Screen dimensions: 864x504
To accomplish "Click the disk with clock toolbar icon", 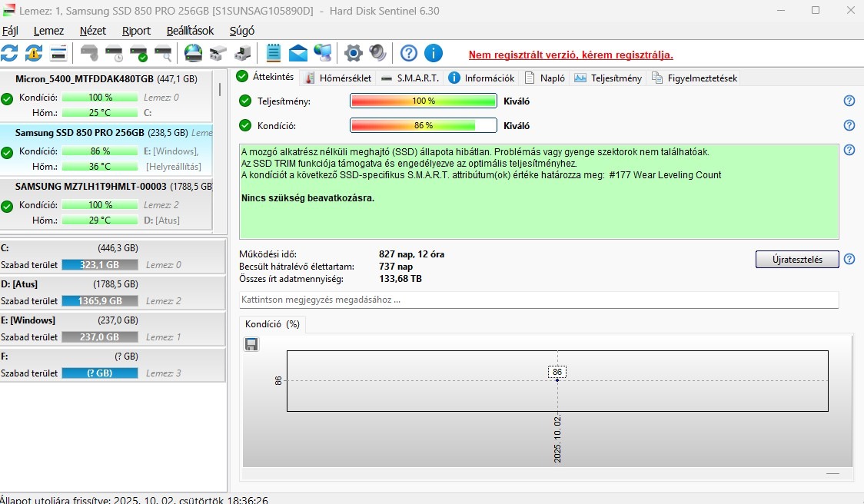I will point(114,53).
